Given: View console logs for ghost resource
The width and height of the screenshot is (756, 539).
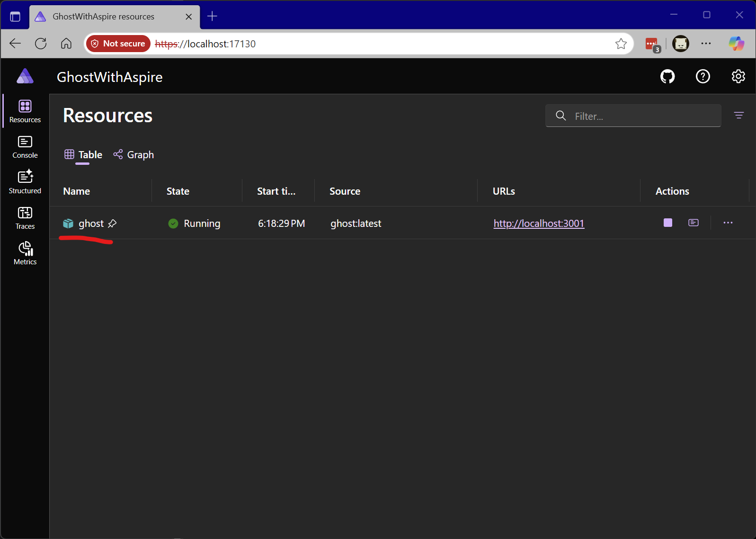Looking at the screenshot, I should 693,223.
